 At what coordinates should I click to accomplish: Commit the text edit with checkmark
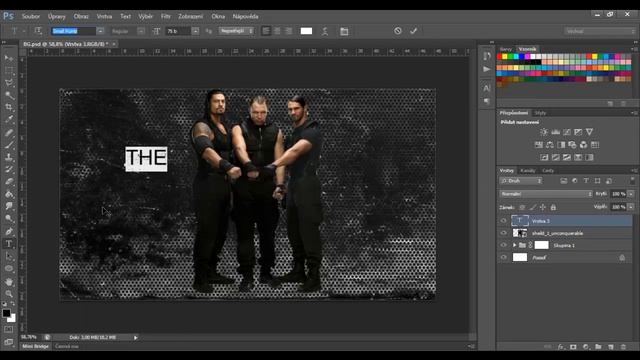[413, 31]
